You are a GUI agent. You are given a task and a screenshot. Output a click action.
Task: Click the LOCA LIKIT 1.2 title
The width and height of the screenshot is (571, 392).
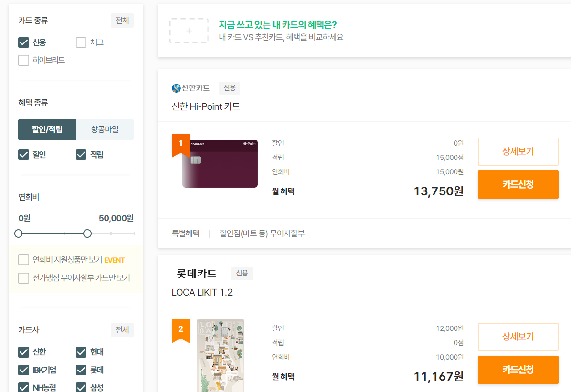202,293
